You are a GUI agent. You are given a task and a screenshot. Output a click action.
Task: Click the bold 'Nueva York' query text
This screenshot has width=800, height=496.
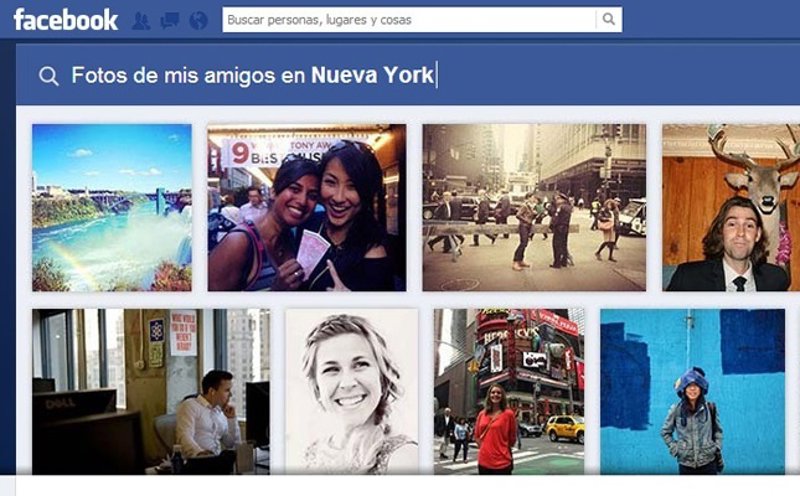tap(372, 75)
